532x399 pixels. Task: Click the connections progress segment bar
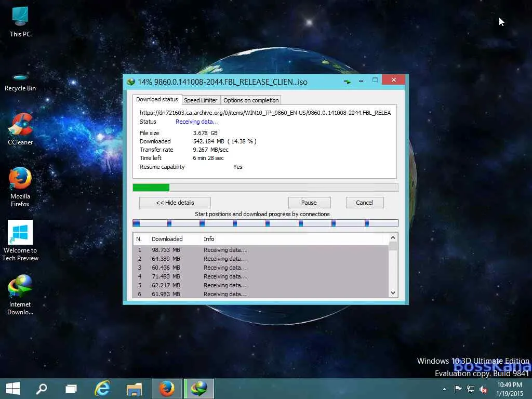pos(265,223)
